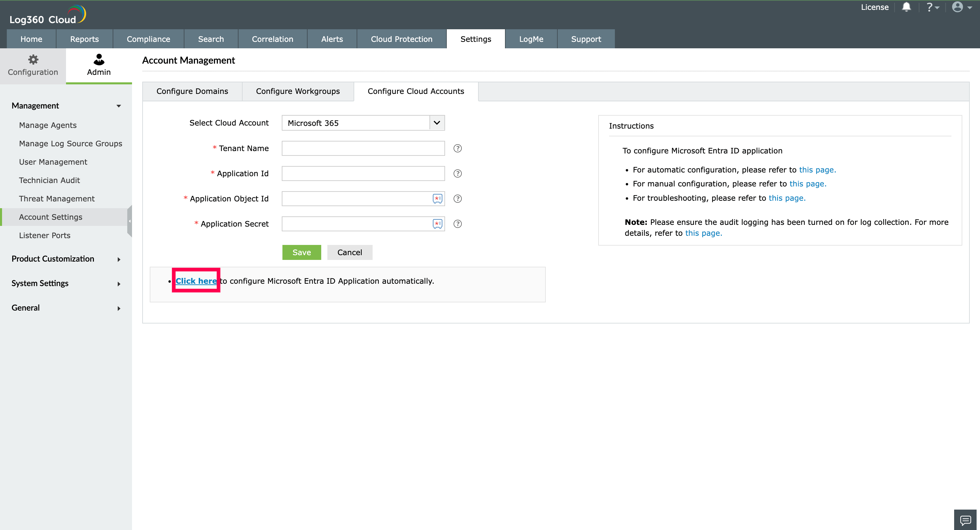Click the Save button
The width and height of the screenshot is (980, 530).
(301, 252)
